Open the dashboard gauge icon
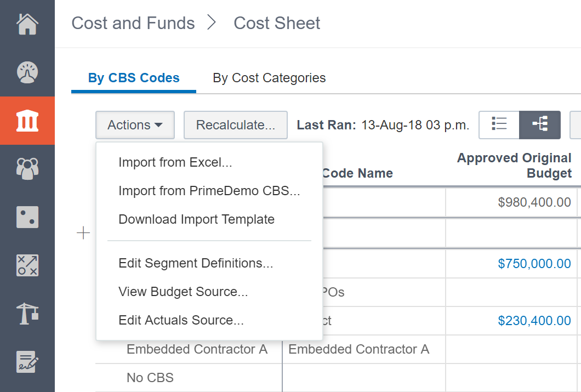The image size is (581, 392). click(27, 72)
